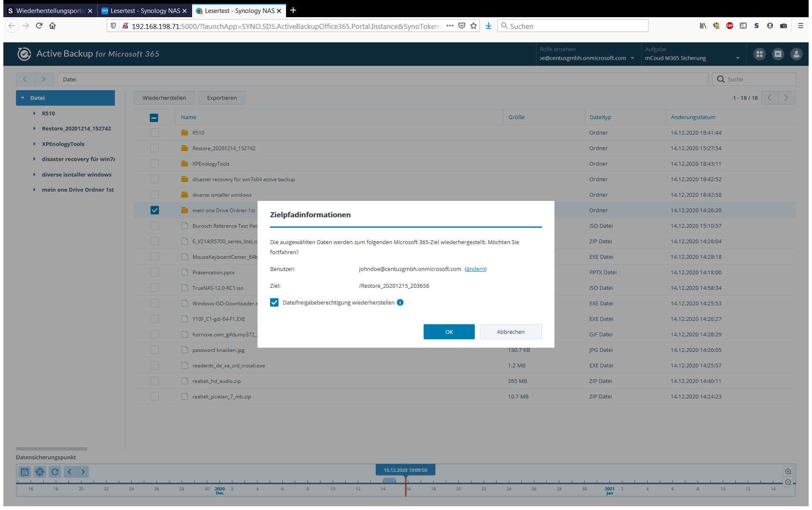Confirm the restore with OK button
The image size is (812, 510).
tap(449, 332)
